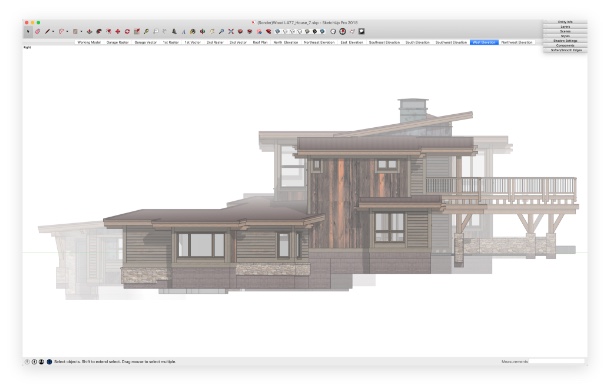Select the Rectangle shape tool
This screenshot has height=391, width=610.
tap(75, 32)
